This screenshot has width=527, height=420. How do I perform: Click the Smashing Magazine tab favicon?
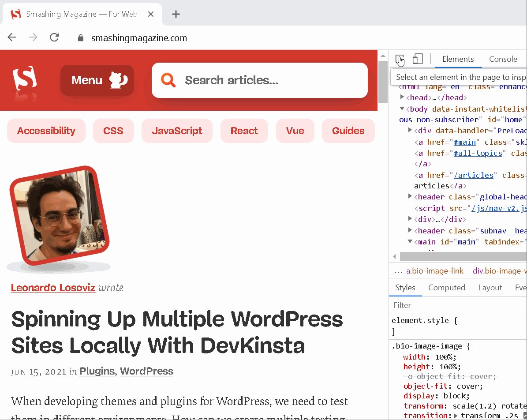click(16, 14)
